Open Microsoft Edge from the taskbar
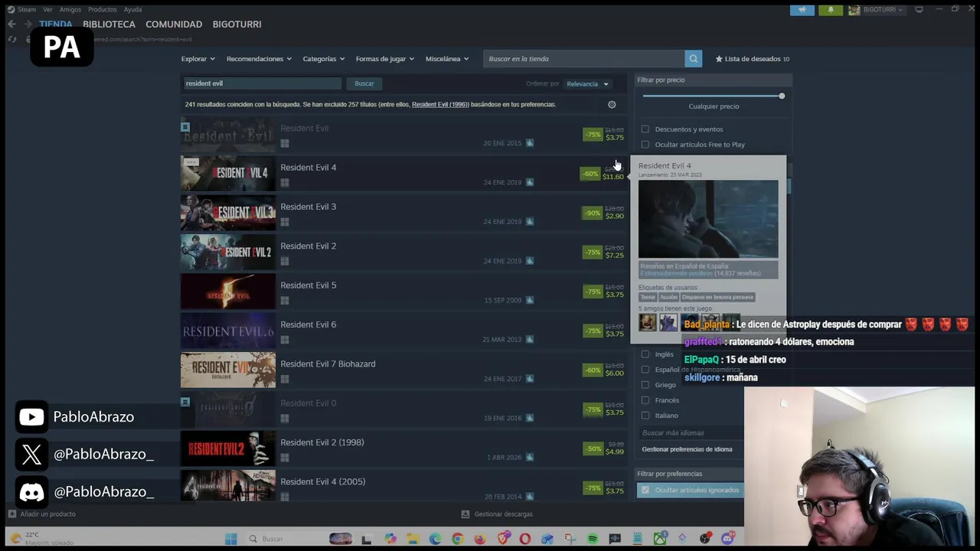The width and height of the screenshot is (980, 551). [x=435, y=539]
